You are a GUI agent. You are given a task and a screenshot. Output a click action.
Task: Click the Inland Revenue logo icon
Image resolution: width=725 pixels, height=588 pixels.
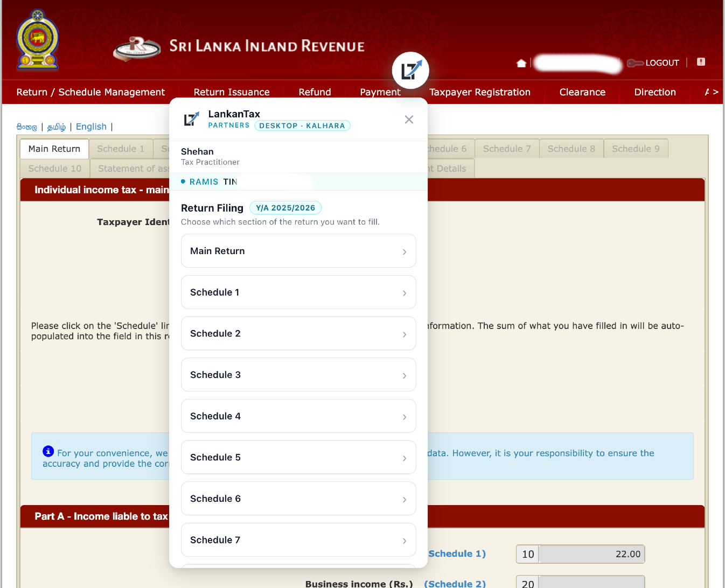137,48
